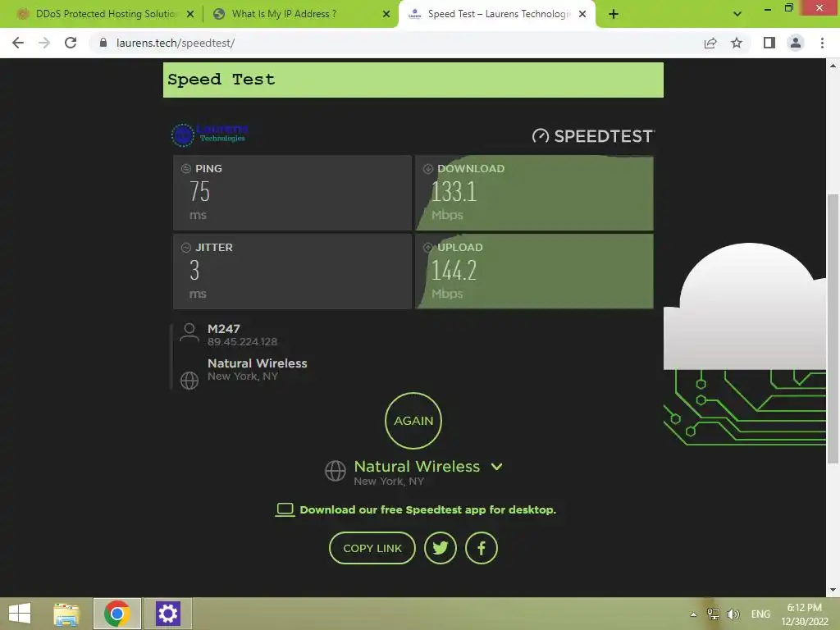The width and height of the screenshot is (840, 630).
Task: Click the user icon beside M247
Action: (x=189, y=332)
